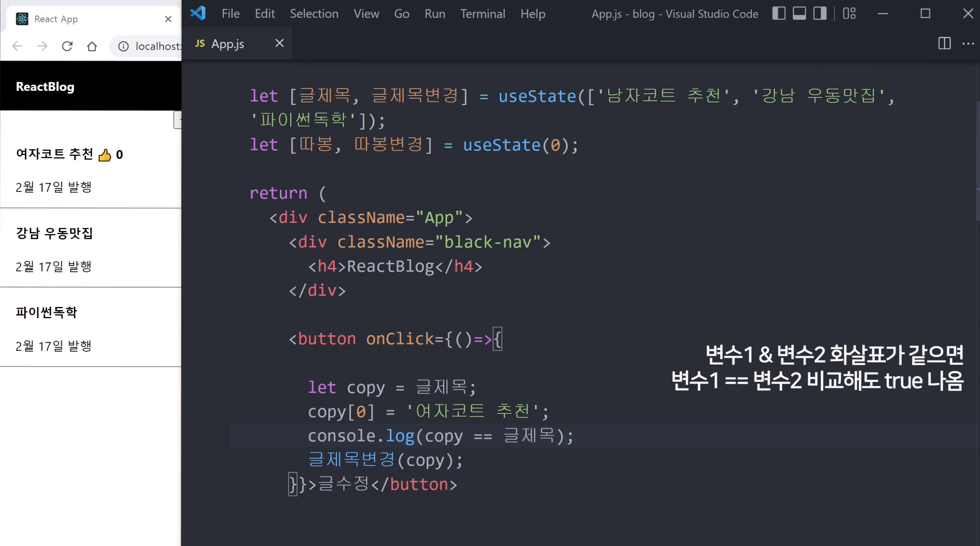Close the React App browser tab
980x546 pixels.
[x=168, y=19]
